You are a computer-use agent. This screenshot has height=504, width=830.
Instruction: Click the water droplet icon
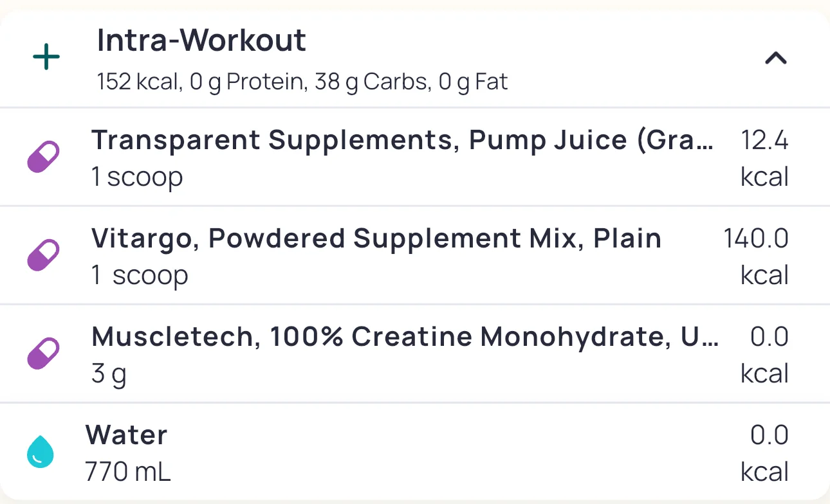[41, 452]
